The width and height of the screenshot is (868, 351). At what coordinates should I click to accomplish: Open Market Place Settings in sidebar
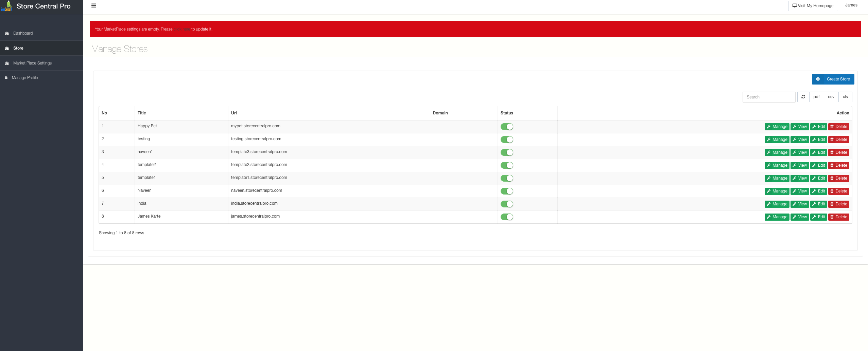32,63
